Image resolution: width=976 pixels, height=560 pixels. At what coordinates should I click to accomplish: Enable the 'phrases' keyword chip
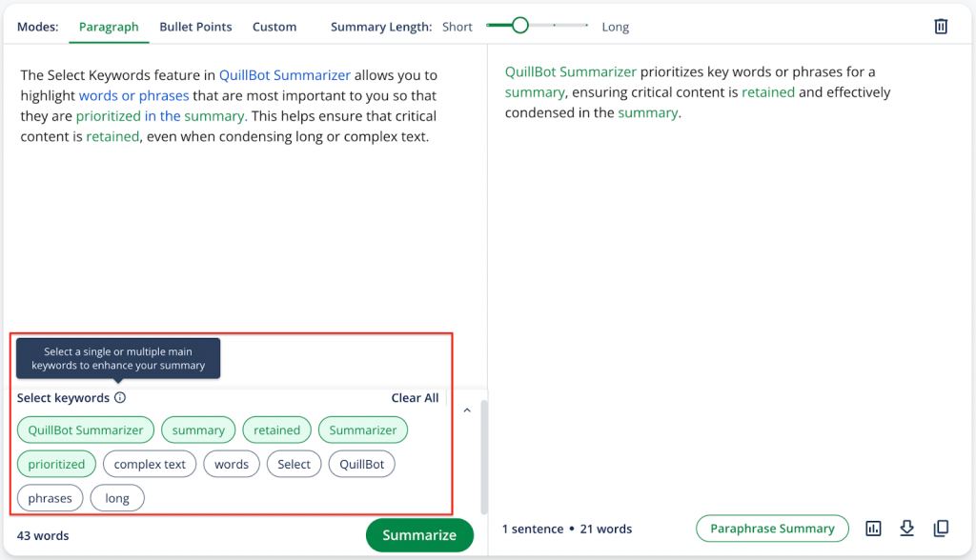[x=50, y=498]
